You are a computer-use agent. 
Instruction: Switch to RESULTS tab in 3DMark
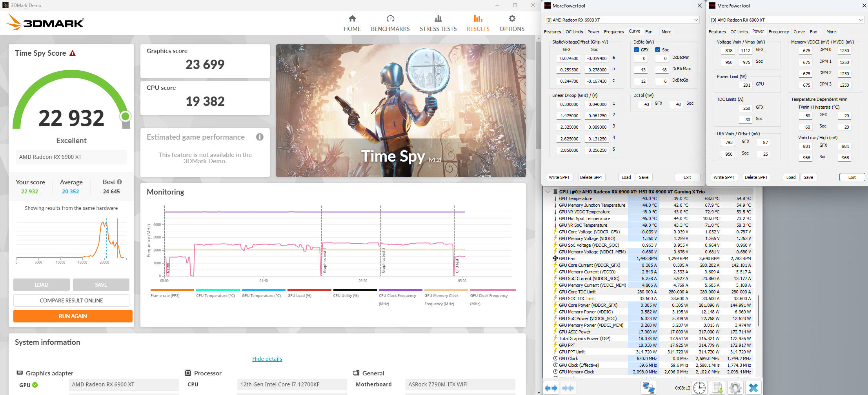coord(478,24)
